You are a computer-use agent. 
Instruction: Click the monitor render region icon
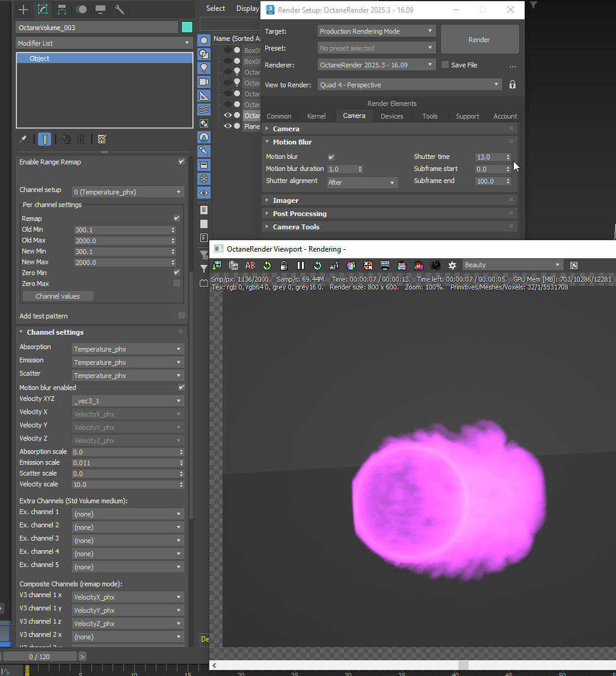384,265
